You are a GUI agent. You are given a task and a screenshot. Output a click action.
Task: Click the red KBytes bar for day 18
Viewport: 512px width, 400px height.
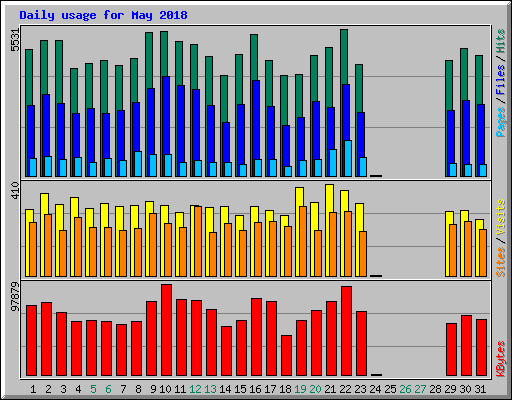(x=287, y=356)
